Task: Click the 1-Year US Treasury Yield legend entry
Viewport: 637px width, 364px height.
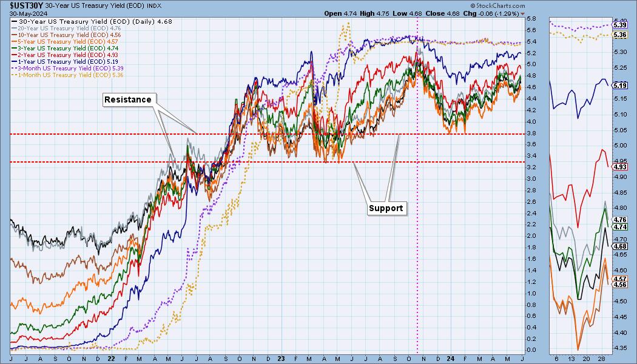Action: (66, 61)
